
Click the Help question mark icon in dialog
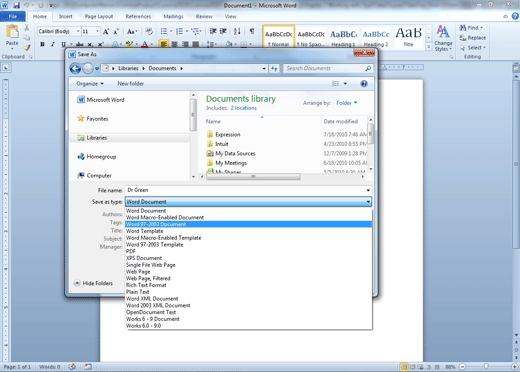coord(364,84)
